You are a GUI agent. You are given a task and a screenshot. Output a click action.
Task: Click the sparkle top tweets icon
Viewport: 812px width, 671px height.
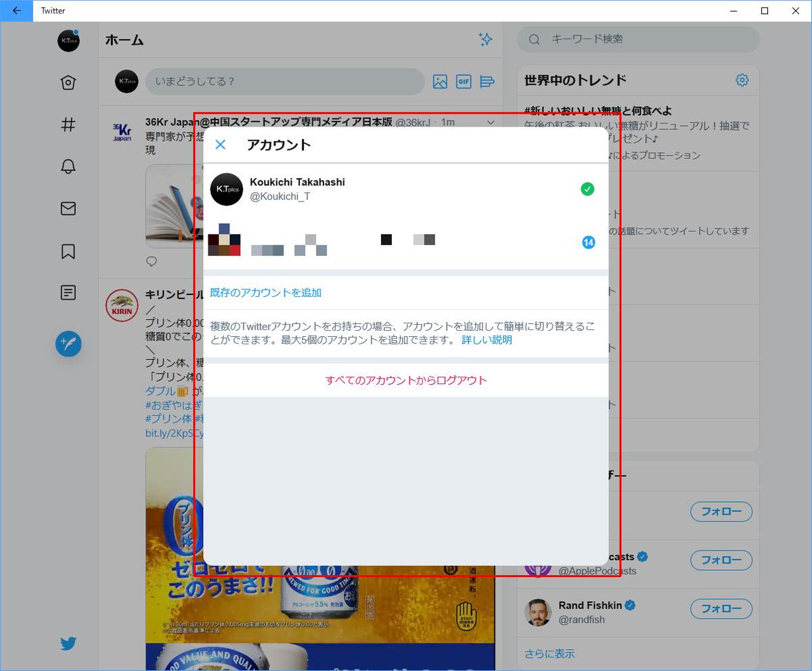pos(485,40)
